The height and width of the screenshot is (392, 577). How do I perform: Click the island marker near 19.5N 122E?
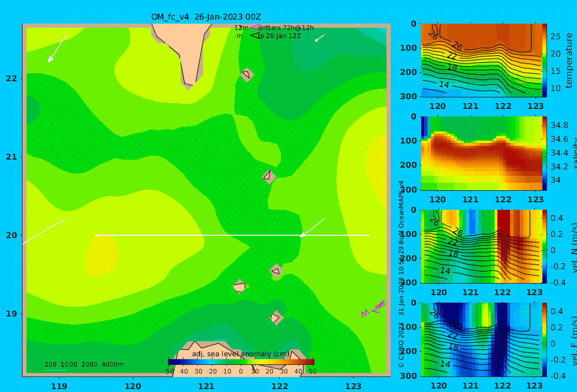(276, 271)
